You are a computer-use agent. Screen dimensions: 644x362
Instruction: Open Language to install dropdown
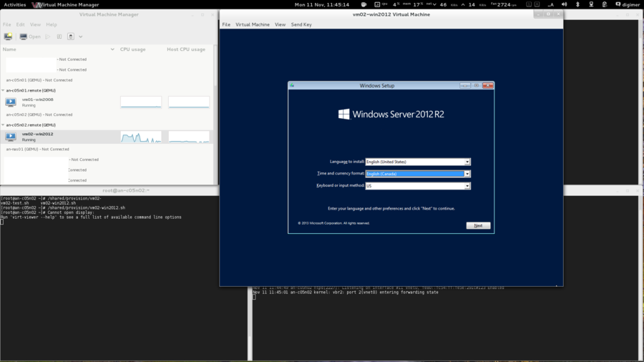point(467,162)
